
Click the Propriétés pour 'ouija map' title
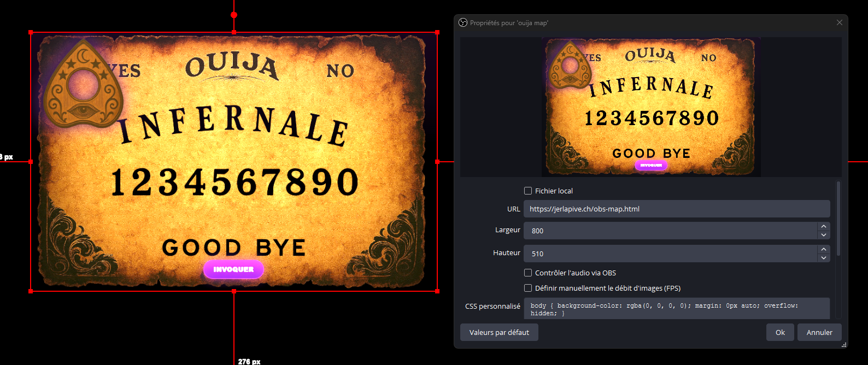(509, 23)
